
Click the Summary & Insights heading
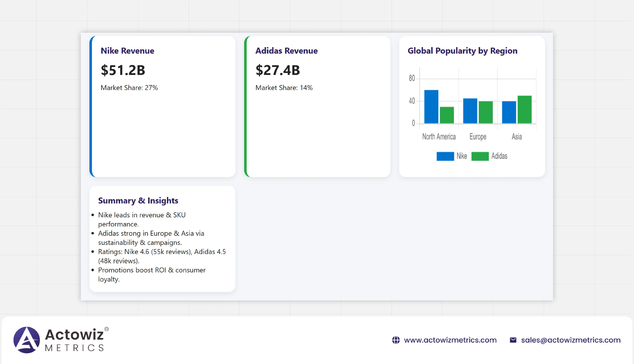[138, 201]
